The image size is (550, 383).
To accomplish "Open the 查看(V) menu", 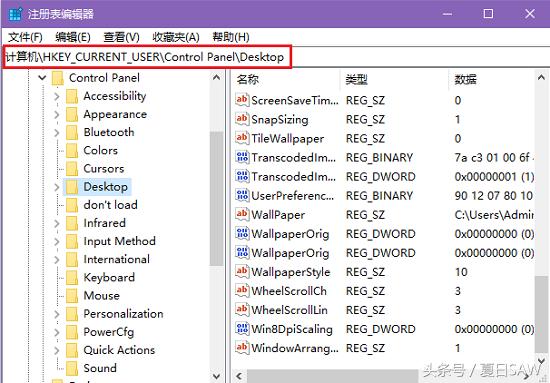I will tap(121, 37).
